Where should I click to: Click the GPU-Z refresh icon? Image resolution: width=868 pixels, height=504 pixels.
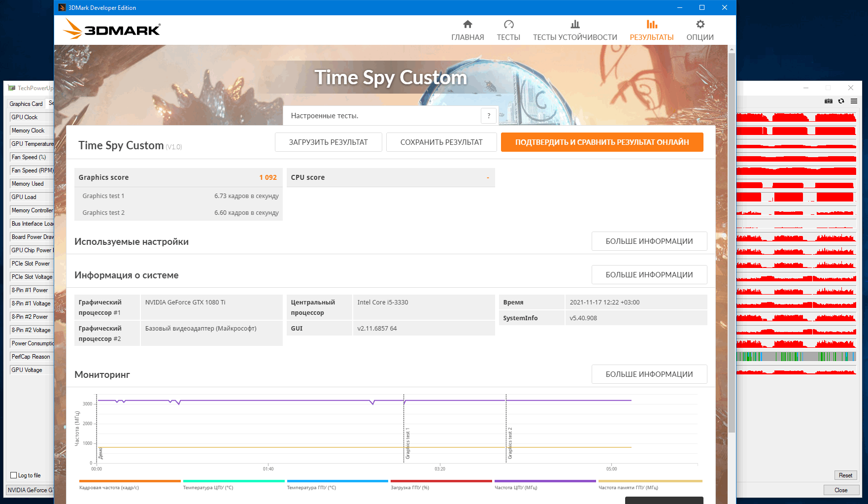841,101
